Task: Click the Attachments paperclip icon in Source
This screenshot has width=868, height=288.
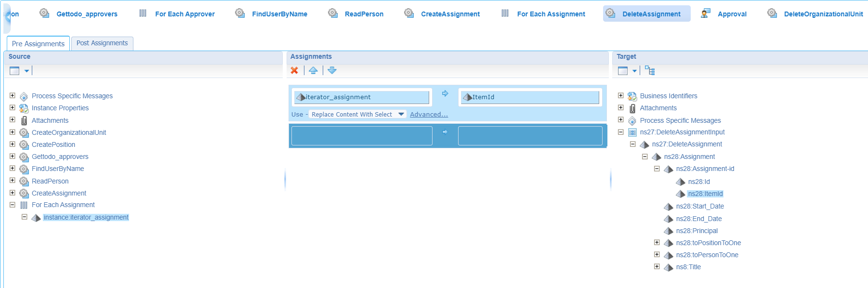Action: coord(24,120)
